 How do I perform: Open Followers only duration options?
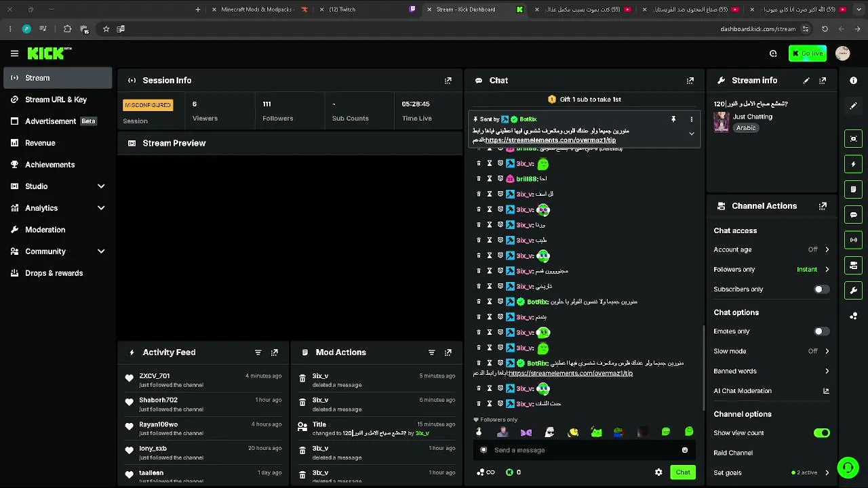[x=772, y=270]
